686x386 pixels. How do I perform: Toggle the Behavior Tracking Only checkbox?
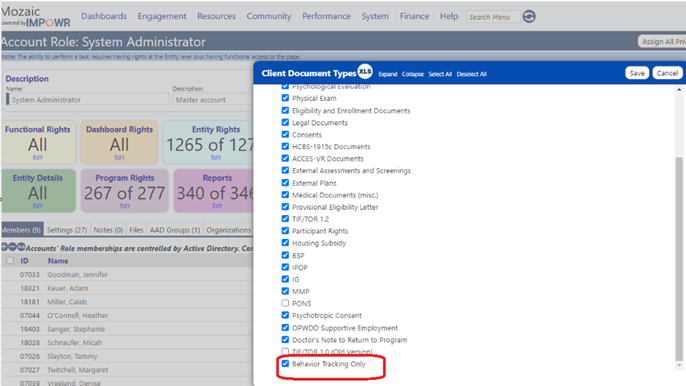(x=285, y=363)
